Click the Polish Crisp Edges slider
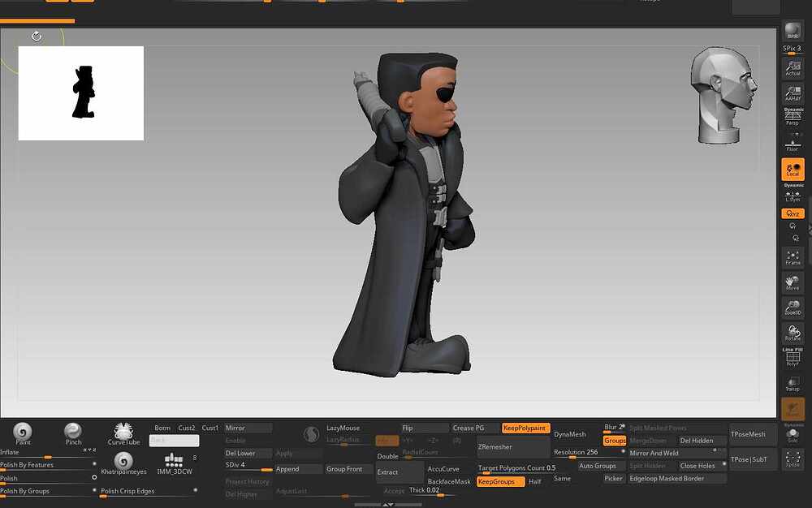Screen dimensions: 812x508 (x=149, y=492)
